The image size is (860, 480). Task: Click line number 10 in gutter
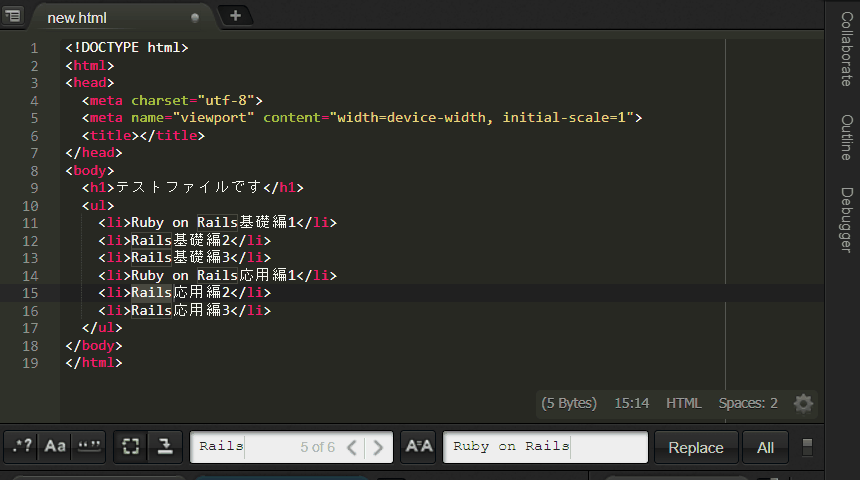tap(30, 206)
